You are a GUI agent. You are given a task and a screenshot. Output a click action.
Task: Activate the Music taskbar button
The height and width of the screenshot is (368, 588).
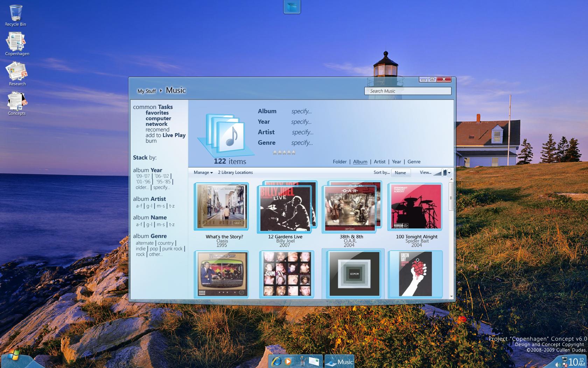[339, 361]
